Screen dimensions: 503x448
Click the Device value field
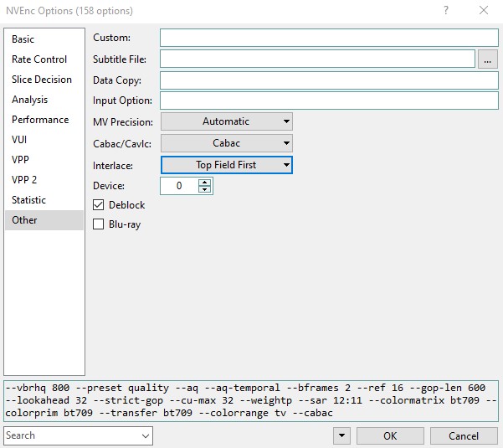(179, 186)
